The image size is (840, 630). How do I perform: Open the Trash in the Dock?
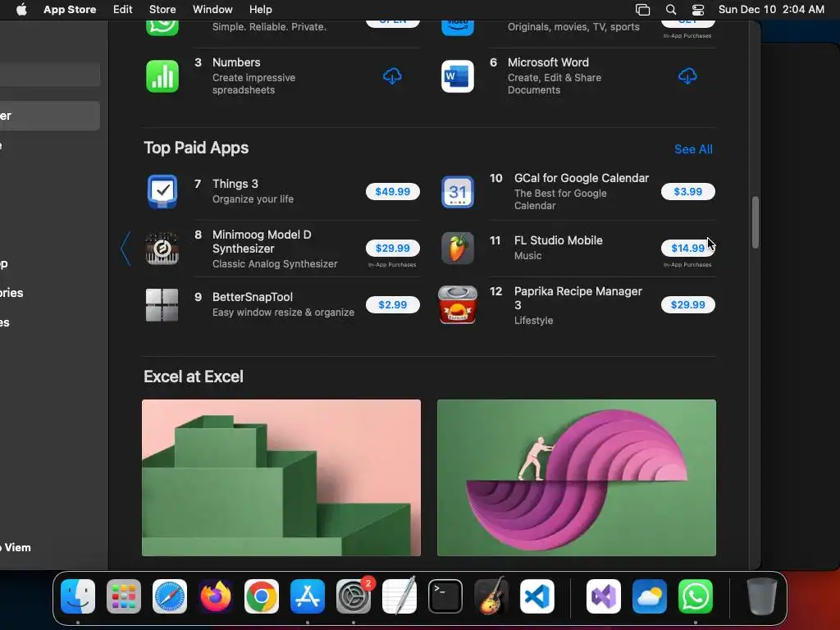762,596
